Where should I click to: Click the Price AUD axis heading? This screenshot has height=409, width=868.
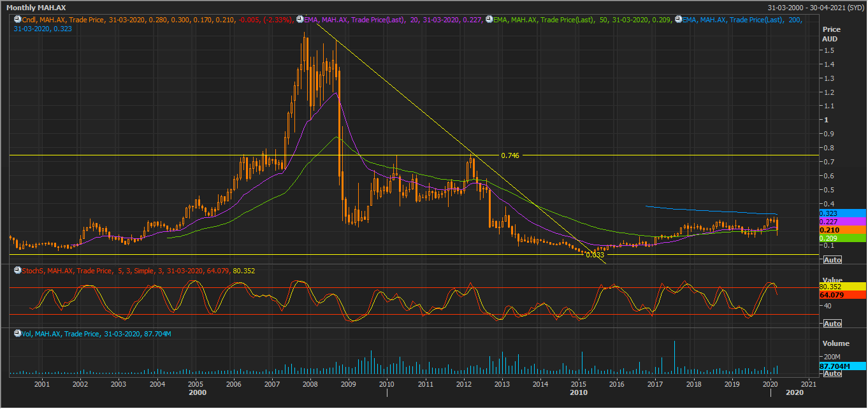point(831,34)
